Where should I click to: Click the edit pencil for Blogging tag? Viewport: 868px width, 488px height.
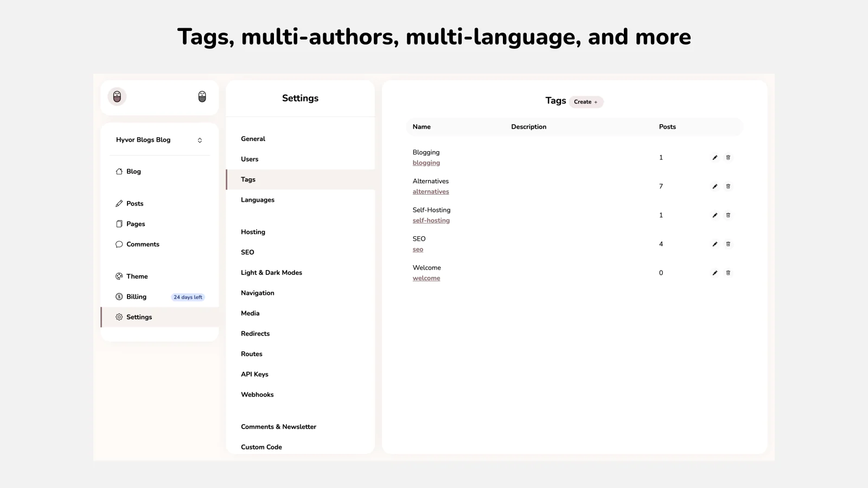(714, 158)
